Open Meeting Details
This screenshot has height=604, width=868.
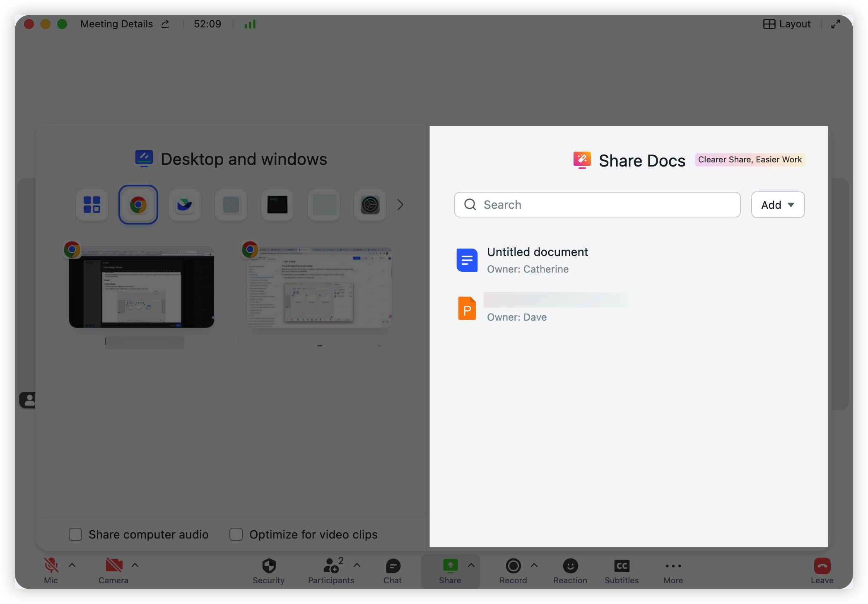coord(117,24)
